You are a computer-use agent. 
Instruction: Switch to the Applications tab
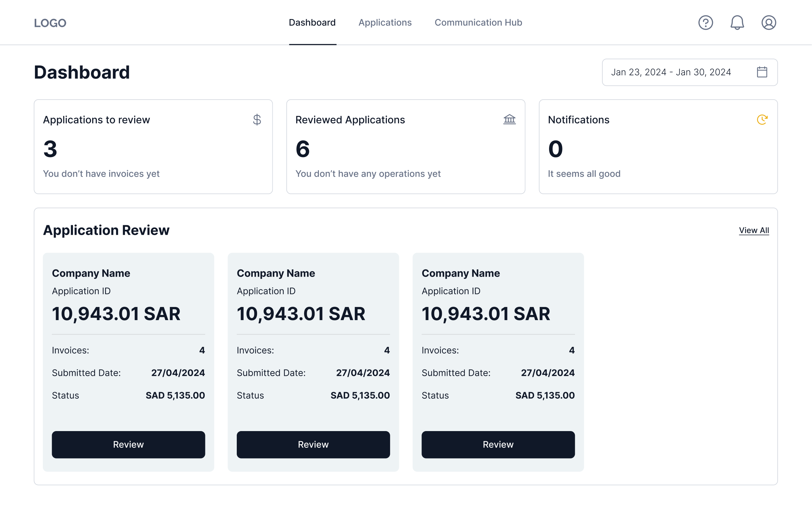coord(385,23)
